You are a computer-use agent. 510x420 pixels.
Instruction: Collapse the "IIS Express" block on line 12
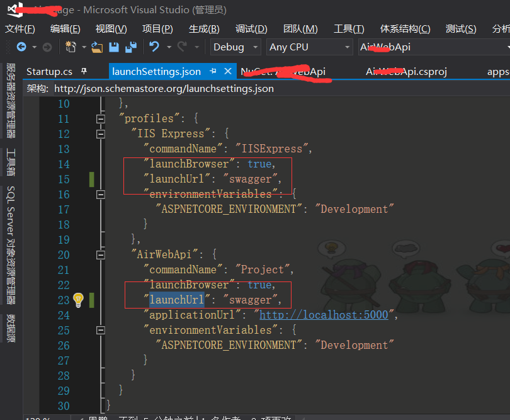[x=101, y=133]
